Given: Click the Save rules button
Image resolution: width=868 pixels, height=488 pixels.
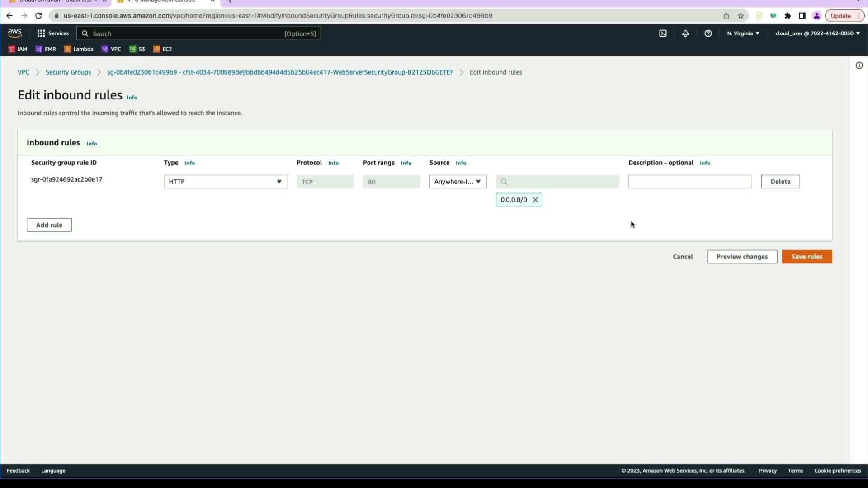Looking at the screenshot, I should 807,257.
